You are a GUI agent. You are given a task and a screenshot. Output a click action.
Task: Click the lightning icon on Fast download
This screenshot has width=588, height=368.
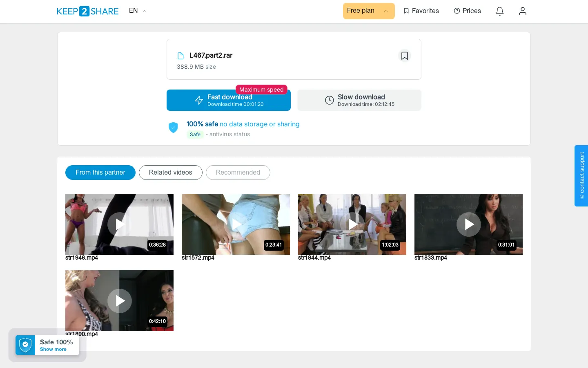point(199,100)
